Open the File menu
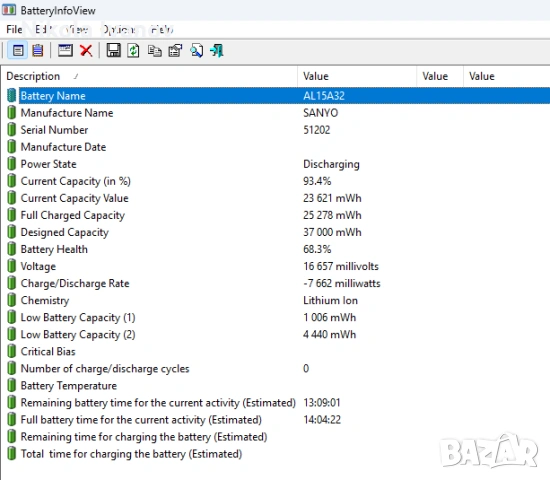 point(14,29)
